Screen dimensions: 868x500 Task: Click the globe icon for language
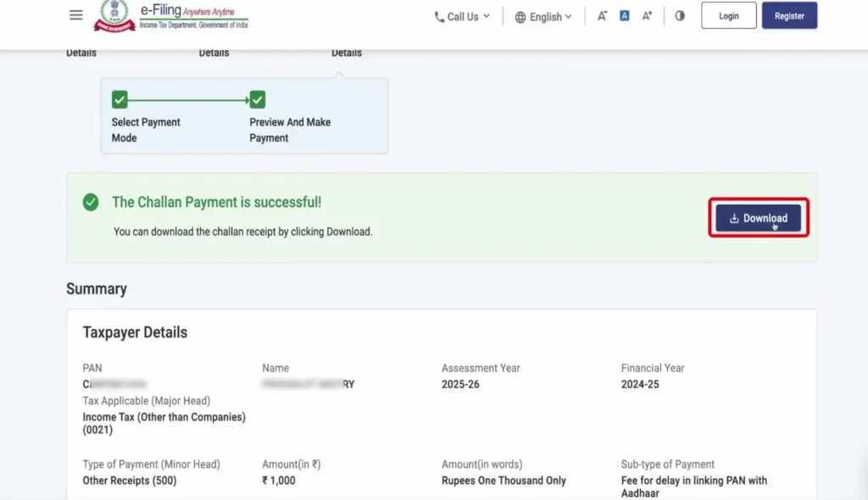[x=520, y=17]
